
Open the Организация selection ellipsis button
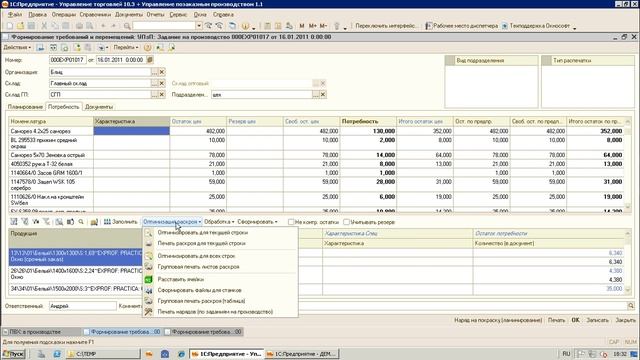point(154,72)
